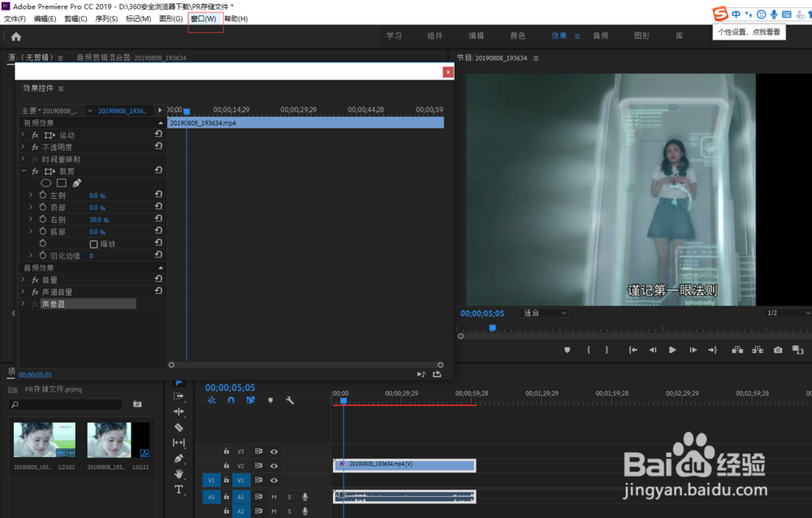
Task: Click the new bin folder icon
Action: tap(137, 404)
